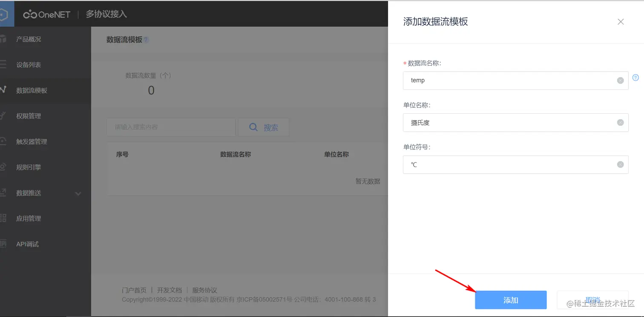Image resolution: width=644 pixels, height=317 pixels.
Task: Click the 数据流名称 column header
Action: click(x=236, y=154)
